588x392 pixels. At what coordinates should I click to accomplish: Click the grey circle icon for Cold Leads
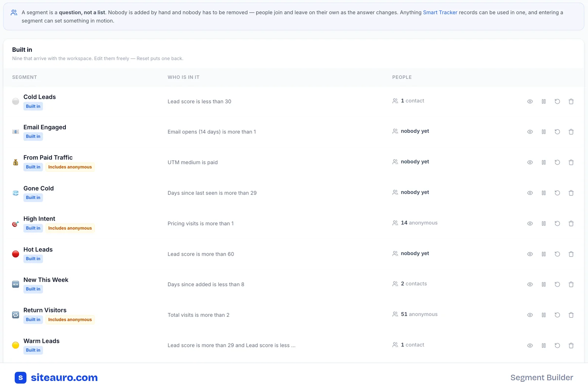pyautogui.click(x=15, y=101)
